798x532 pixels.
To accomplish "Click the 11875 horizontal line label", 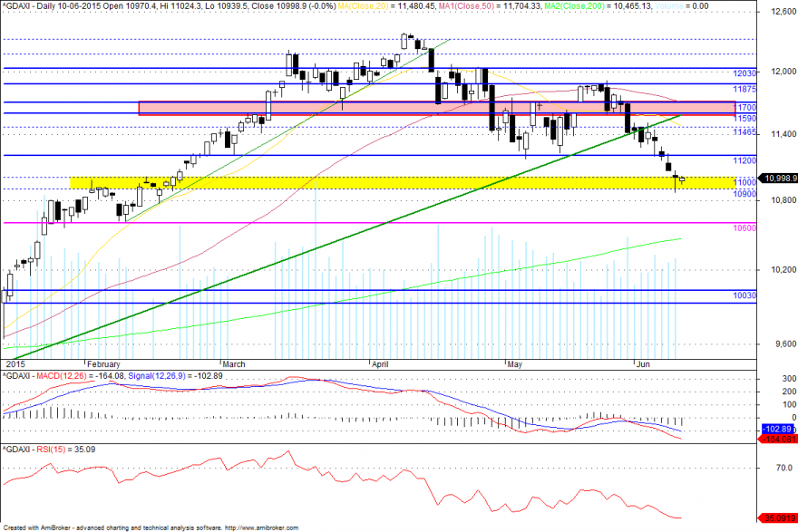I will [744, 89].
